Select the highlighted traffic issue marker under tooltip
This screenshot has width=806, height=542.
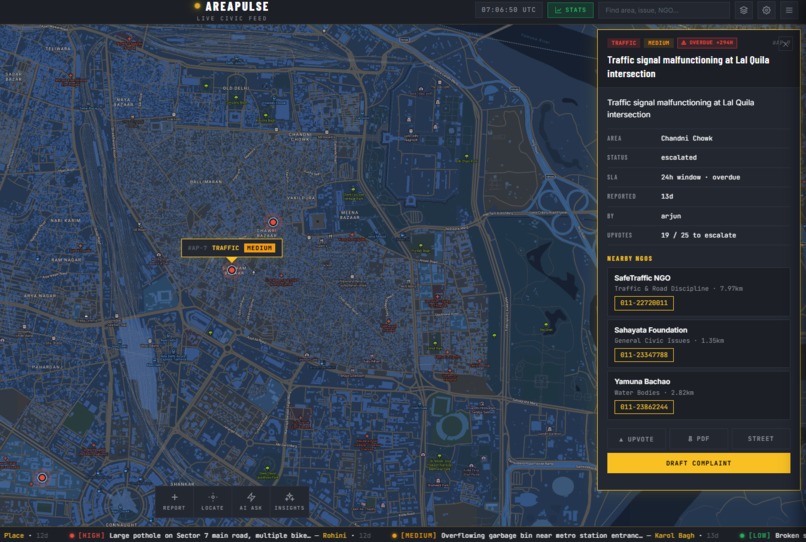pos(232,269)
